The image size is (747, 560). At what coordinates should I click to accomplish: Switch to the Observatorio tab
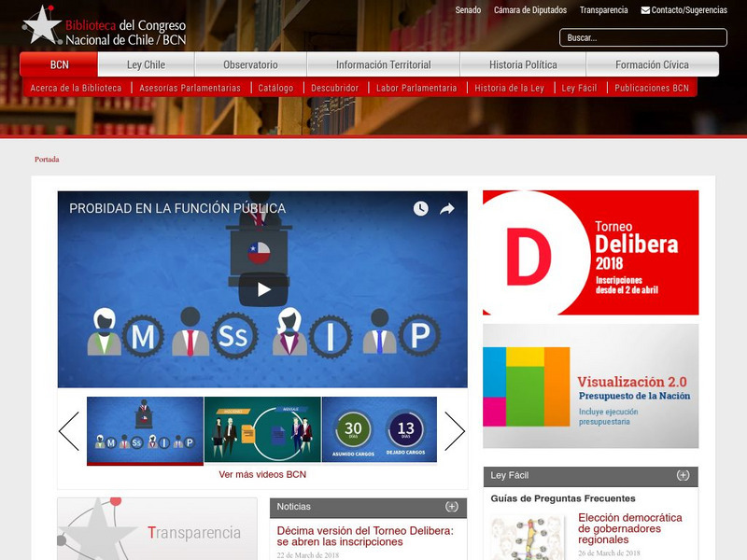pyautogui.click(x=248, y=65)
